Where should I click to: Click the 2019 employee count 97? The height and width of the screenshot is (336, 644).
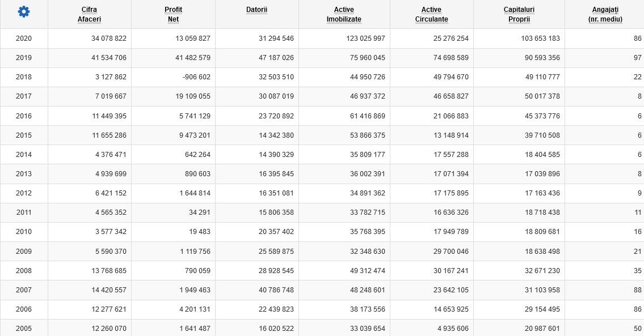click(x=637, y=57)
